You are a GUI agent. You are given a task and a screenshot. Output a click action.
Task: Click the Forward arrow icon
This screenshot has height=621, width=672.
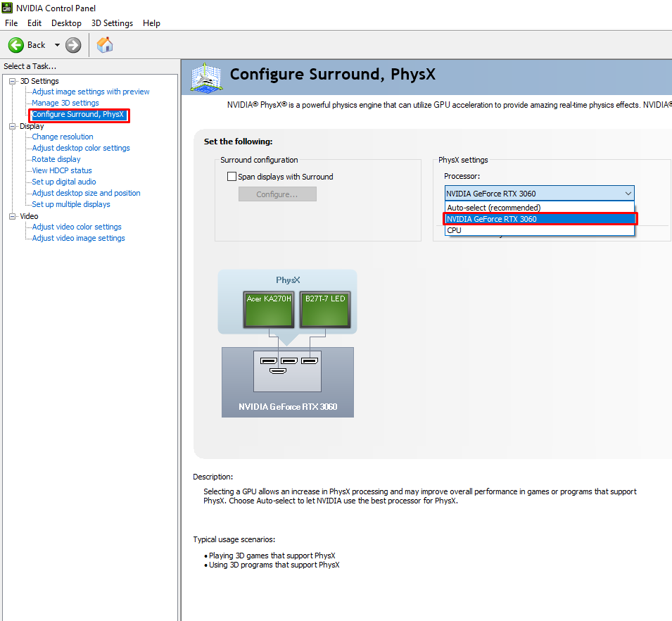(x=73, y=45)
